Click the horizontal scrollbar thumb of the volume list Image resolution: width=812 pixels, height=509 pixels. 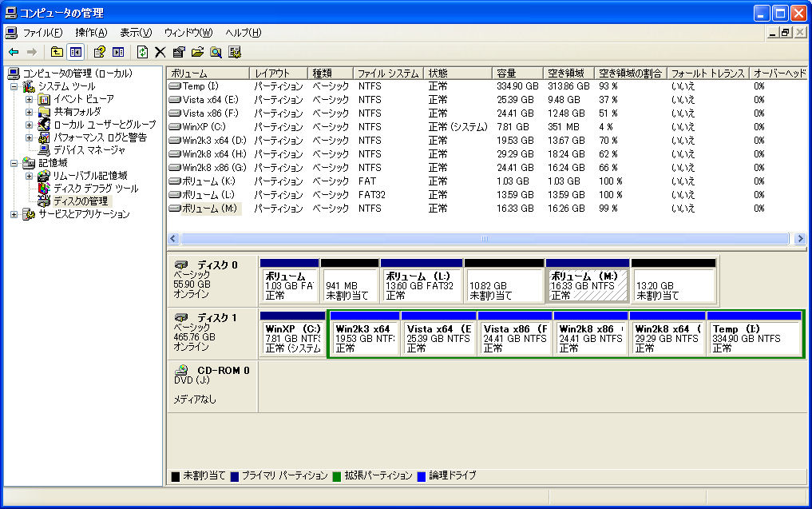(x=485, y=239)
